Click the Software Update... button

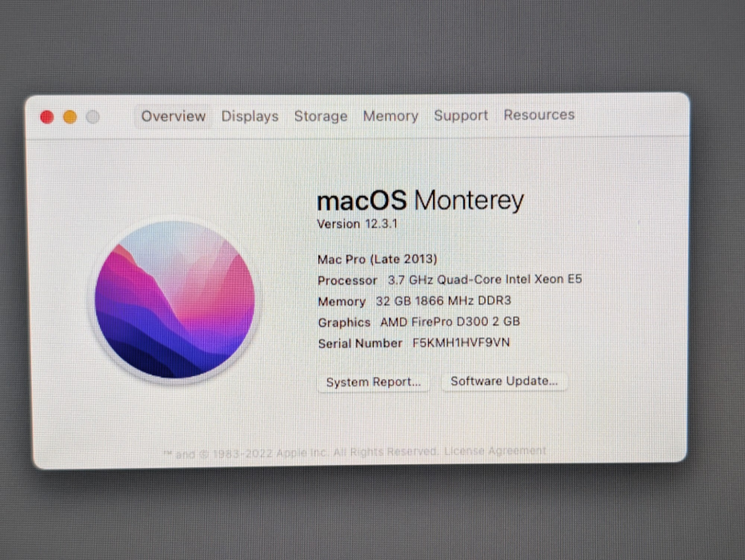(x=504, y=381)
